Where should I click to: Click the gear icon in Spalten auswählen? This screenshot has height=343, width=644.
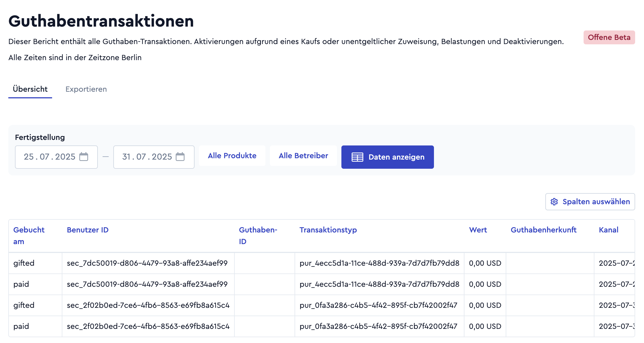coord(554,202)
